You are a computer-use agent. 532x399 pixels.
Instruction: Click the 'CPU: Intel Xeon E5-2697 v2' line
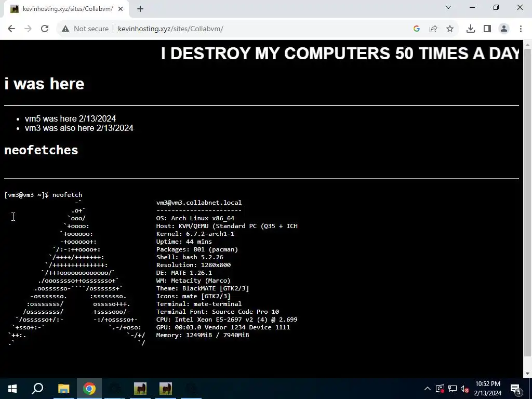[227, 320]
